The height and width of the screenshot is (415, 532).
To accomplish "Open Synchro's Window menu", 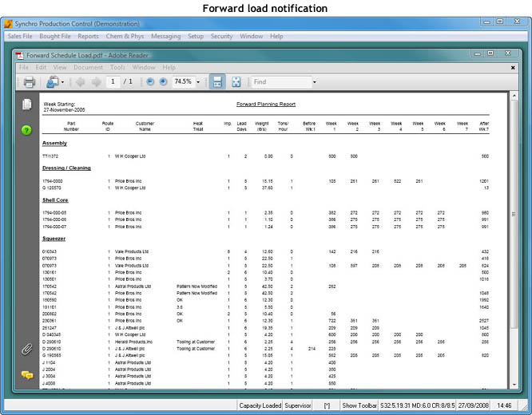I will (x=252, y=36).
